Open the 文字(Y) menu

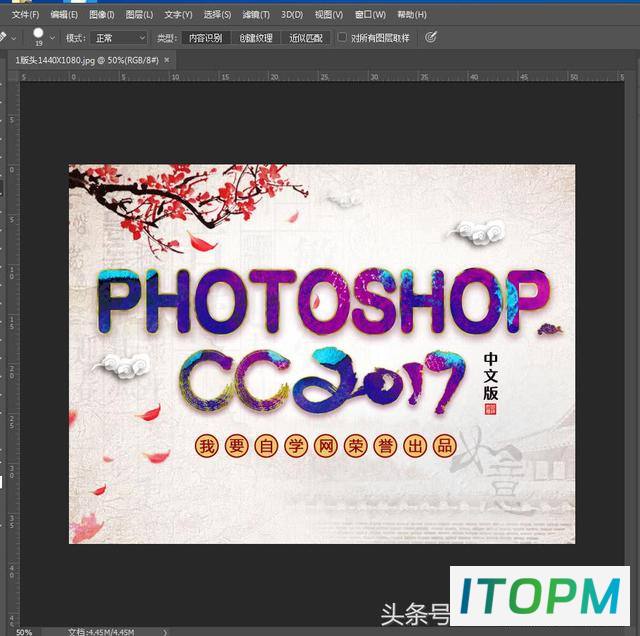click(178, 15)
